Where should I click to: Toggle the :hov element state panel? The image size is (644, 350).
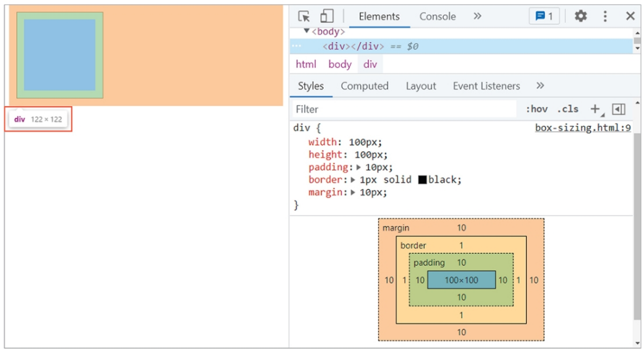536,109
